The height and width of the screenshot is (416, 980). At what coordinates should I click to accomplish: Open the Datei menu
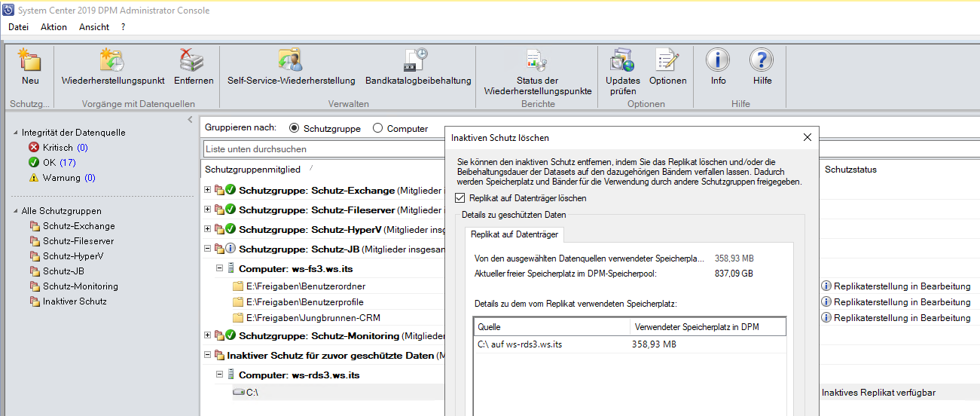click(18, 27)
